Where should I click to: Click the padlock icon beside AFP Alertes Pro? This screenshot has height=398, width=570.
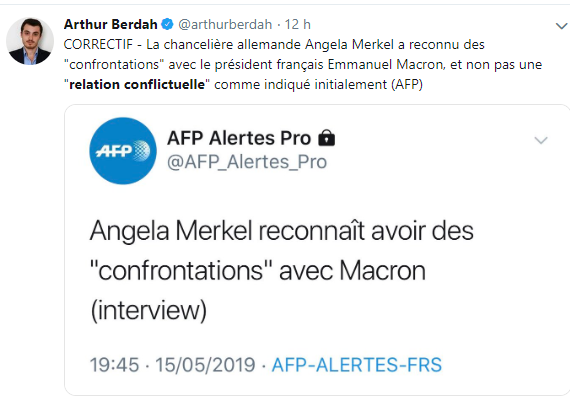tap(326, 138)
